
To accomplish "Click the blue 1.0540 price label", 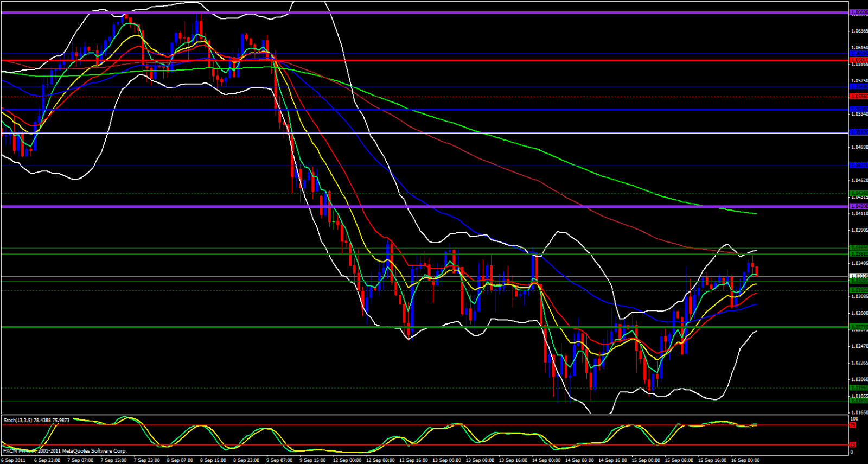I will tap(858, 109).
